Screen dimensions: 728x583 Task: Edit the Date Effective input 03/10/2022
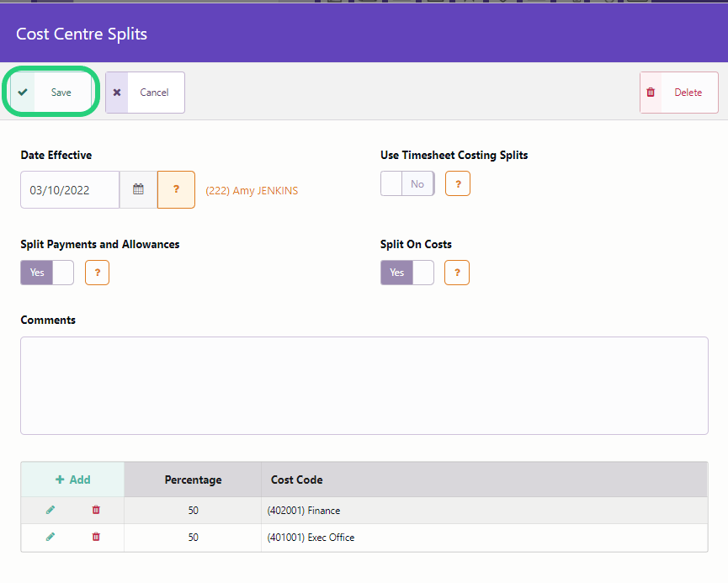click(x=70, y=189)
